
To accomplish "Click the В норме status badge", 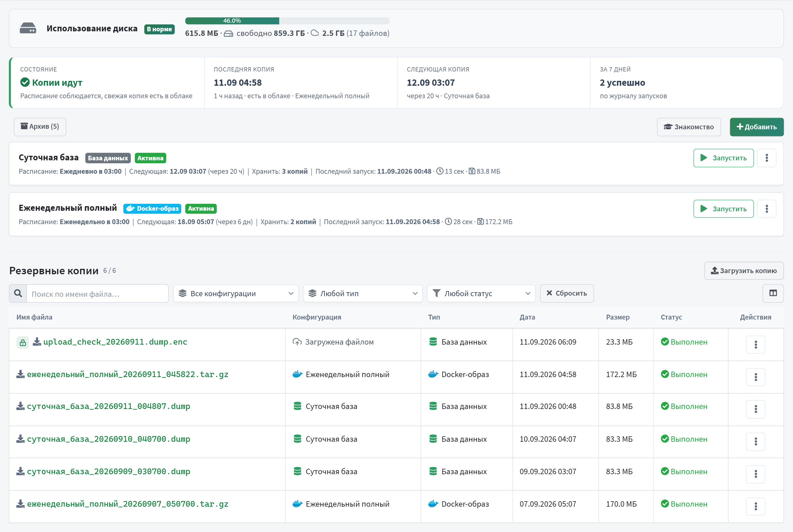I will (159, 29).
